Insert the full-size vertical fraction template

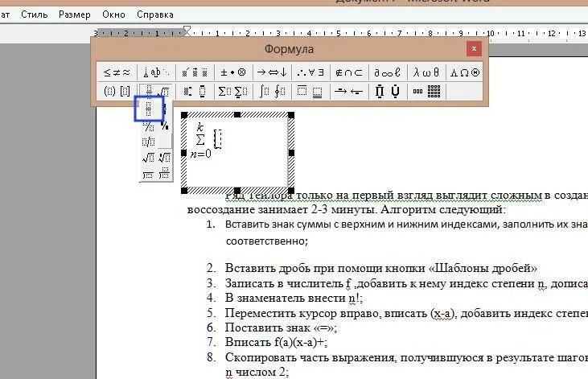click(x=149, y=109)
